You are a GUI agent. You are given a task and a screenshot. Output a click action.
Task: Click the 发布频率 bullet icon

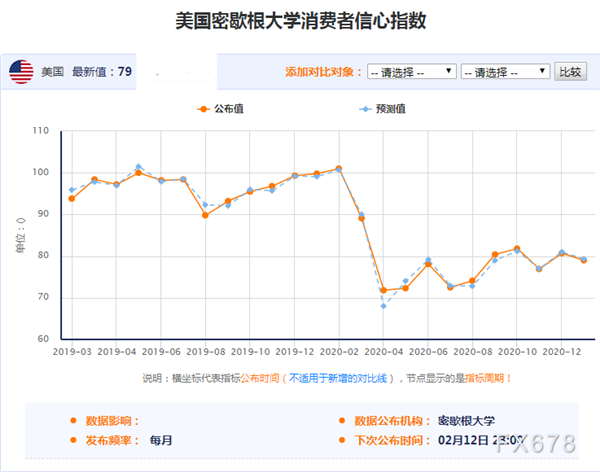(x=73, y=440)
